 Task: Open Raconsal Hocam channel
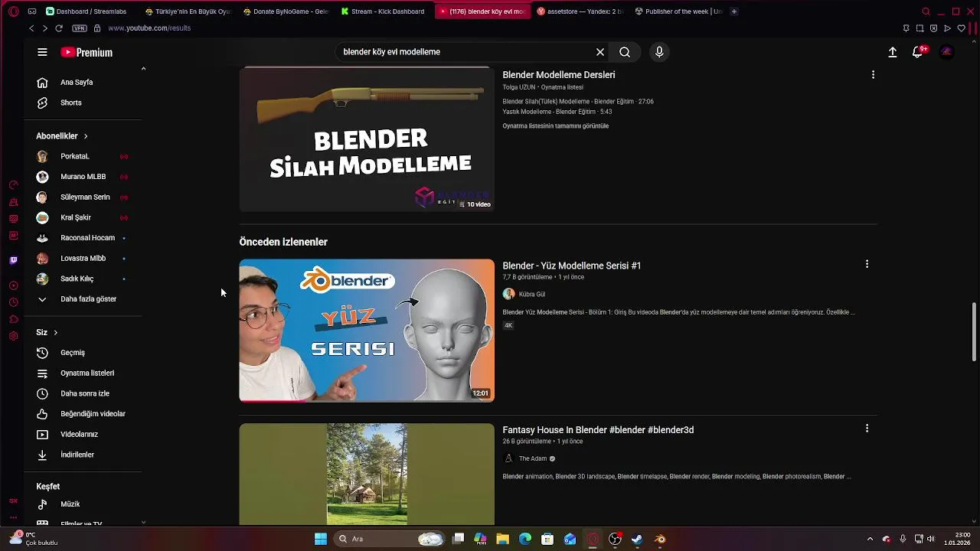pos(83,238)
